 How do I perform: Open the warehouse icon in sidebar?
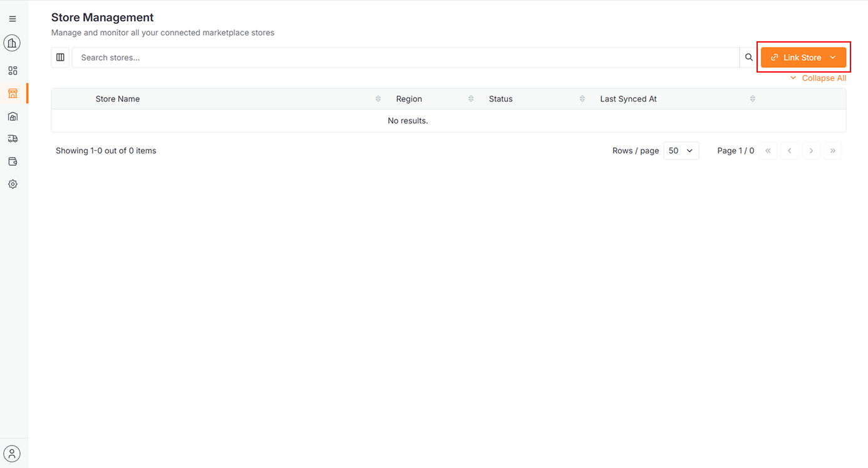pos(13,116)
